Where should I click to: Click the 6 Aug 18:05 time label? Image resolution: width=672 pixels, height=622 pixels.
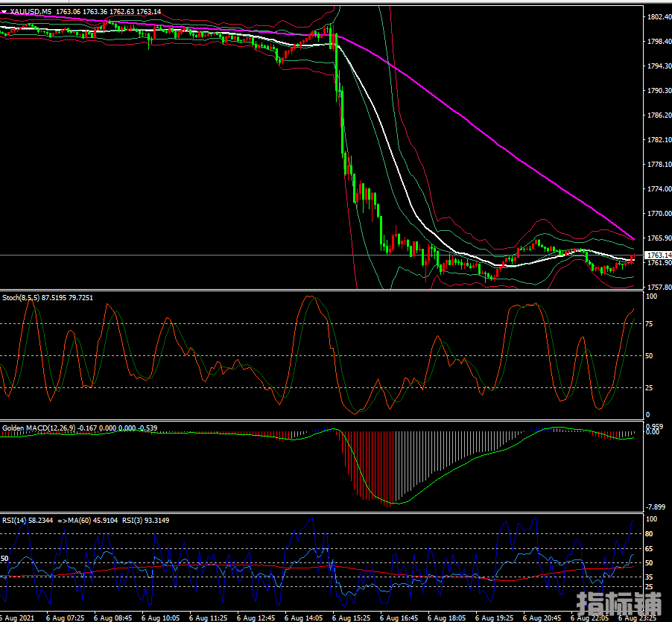pos(446,618)
